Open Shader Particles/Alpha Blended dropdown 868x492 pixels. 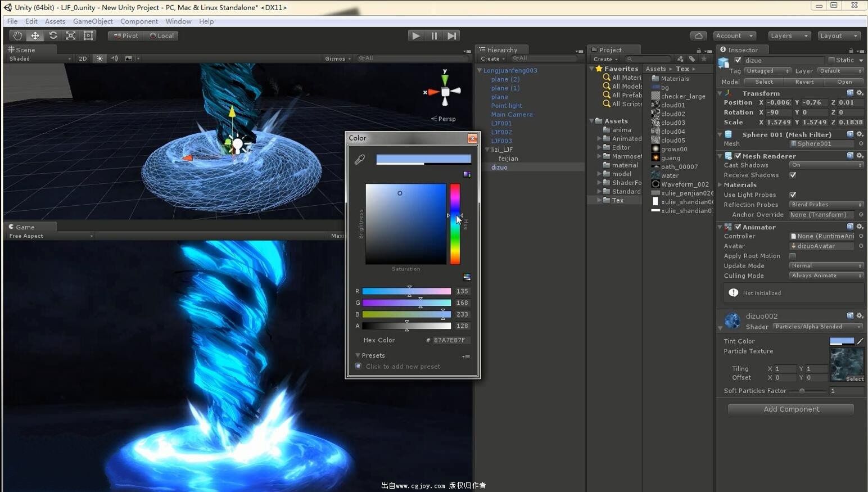click(818, 327)
